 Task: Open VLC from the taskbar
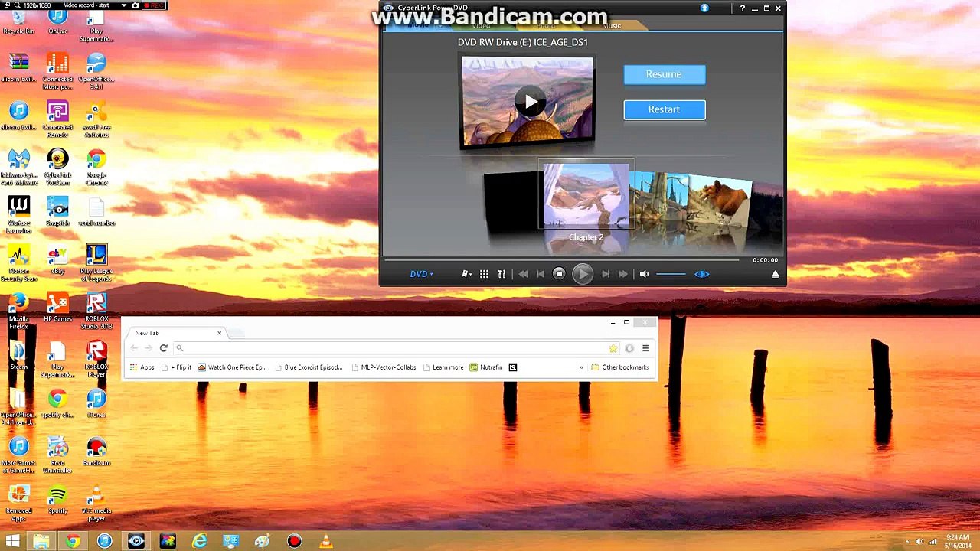325,541
